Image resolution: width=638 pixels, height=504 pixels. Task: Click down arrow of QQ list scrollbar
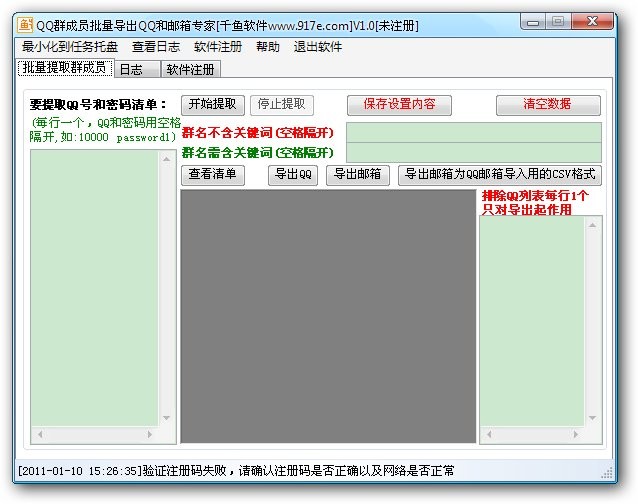(166, 418)
